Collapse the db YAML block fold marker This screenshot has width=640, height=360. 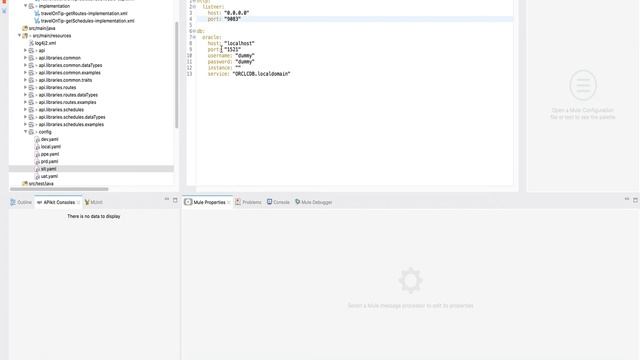click(194, 31)
